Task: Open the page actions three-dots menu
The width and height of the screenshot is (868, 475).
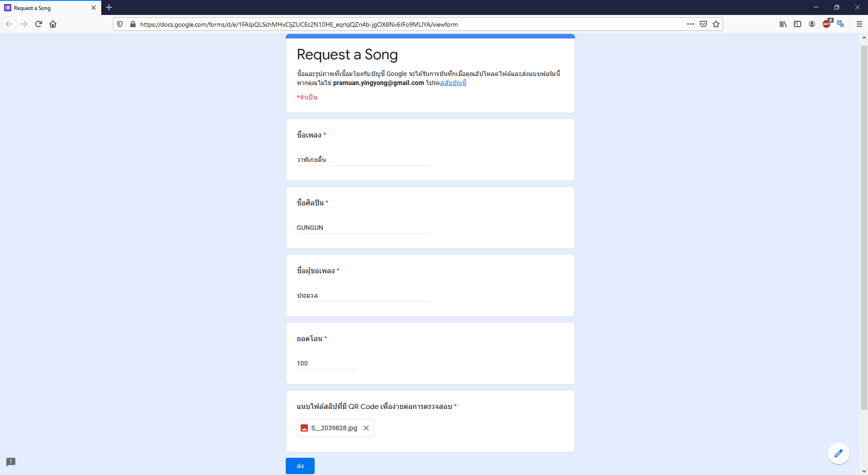Action: [690, 24]
